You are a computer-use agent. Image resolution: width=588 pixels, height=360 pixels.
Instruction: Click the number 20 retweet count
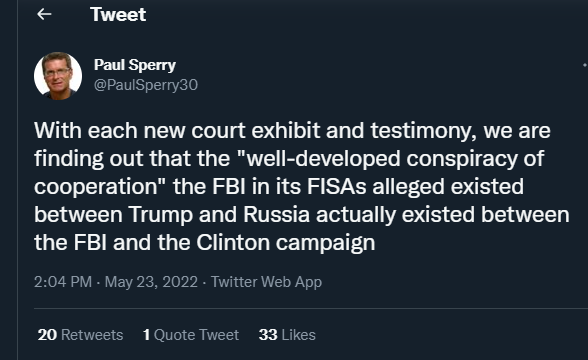click(47, 335)
